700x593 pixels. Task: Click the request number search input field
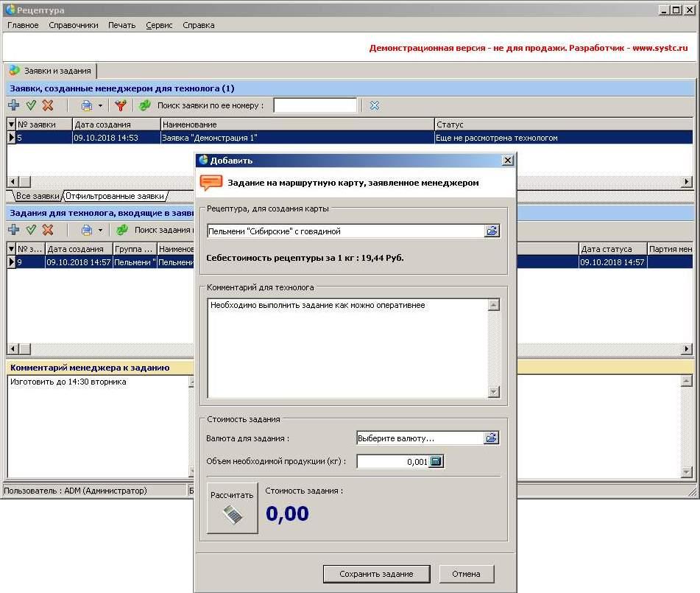coord(315,105)
